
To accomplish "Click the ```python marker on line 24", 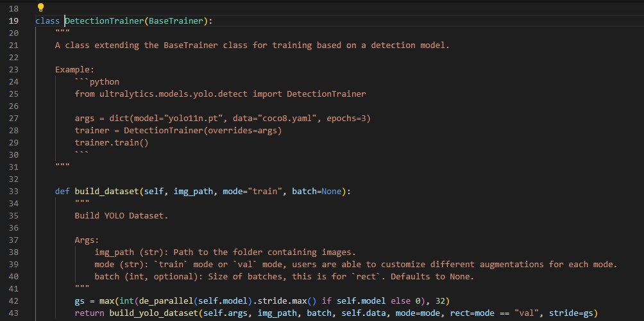I will 97,81.
